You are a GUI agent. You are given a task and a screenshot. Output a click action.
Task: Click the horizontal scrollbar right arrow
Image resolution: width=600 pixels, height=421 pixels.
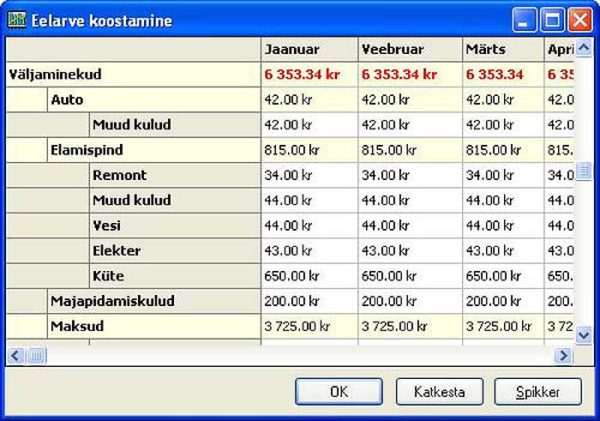(564, 355)
